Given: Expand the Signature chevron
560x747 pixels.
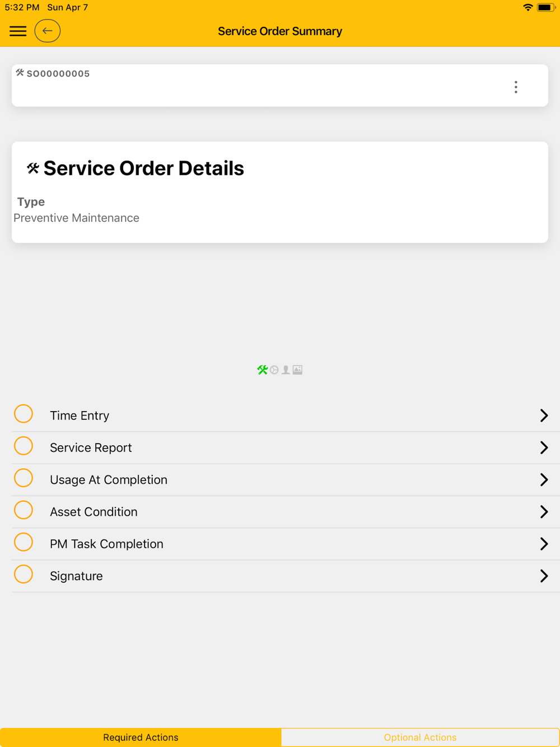Looking at the screenshot, I should tap(543, 576).
